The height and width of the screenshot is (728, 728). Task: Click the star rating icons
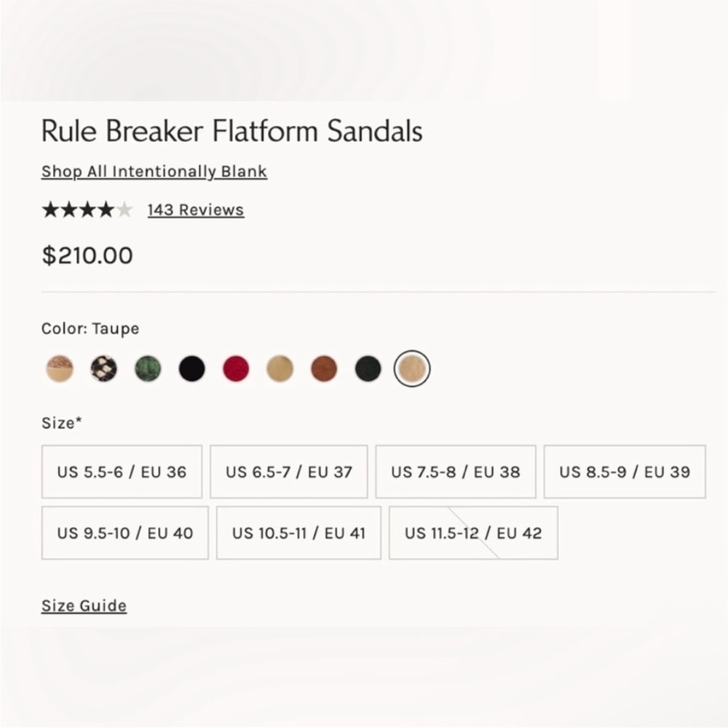(x=87, y=210)
